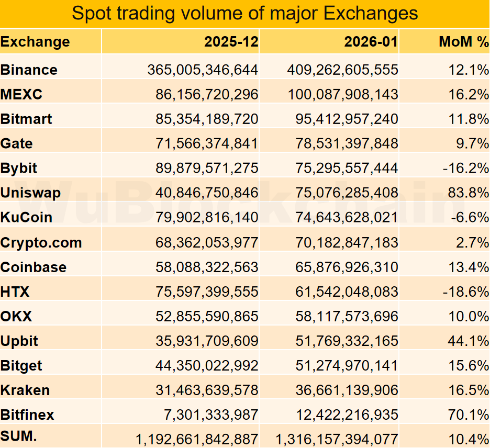490x448 pixels.
Task: Click OKX's 2025-12 volume cell
Action: (x=207, y=316)
